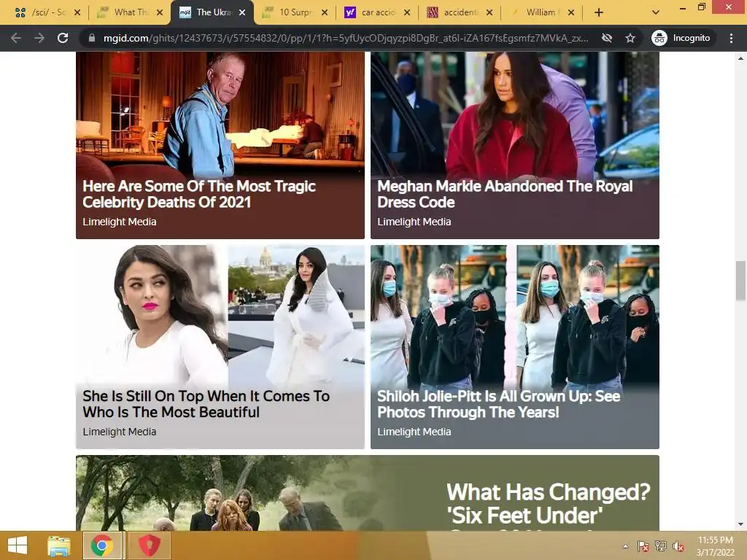This screenshot has width=747, height=560.
Task: Click the scrollbar down arrow
Action: 740,524
